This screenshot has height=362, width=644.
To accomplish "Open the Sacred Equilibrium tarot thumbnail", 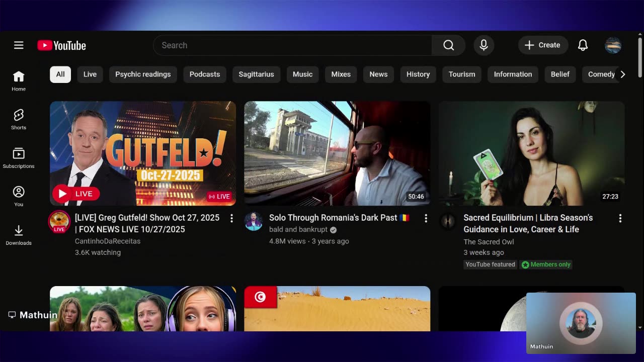I will 531,153.
